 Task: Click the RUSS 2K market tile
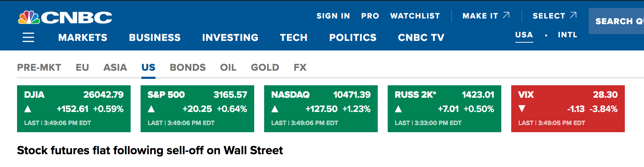pos(444,109)
